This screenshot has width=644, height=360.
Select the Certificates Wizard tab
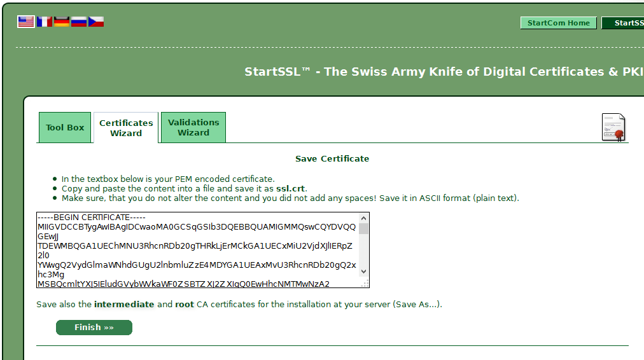coord(126,128)
